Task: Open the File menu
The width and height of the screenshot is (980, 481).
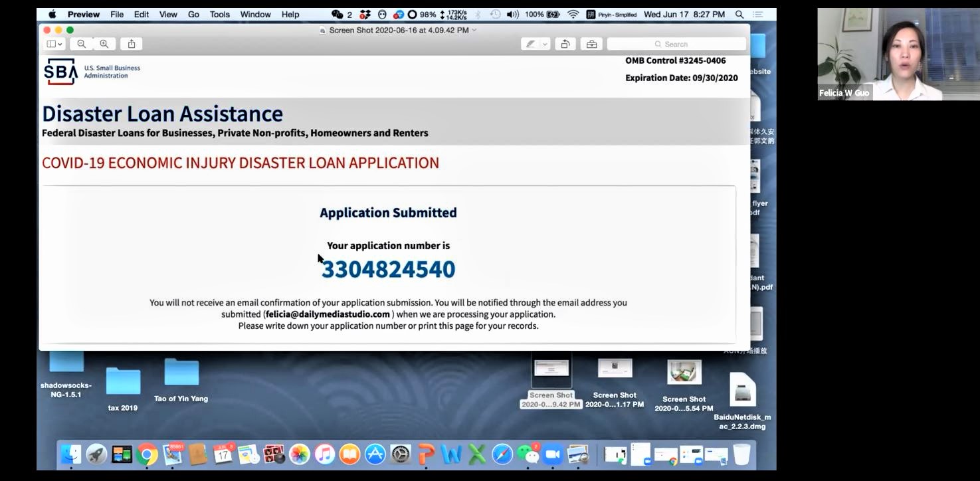Action: pos(117,14)
